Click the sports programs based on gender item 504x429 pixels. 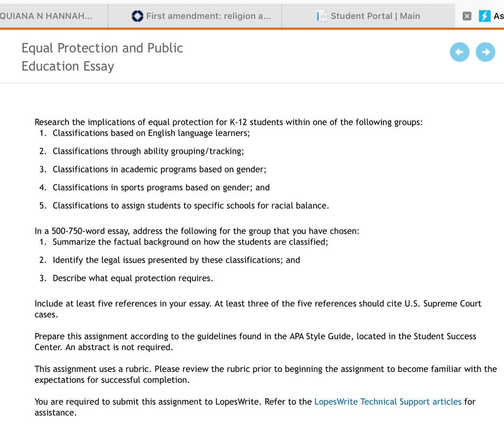161,187
